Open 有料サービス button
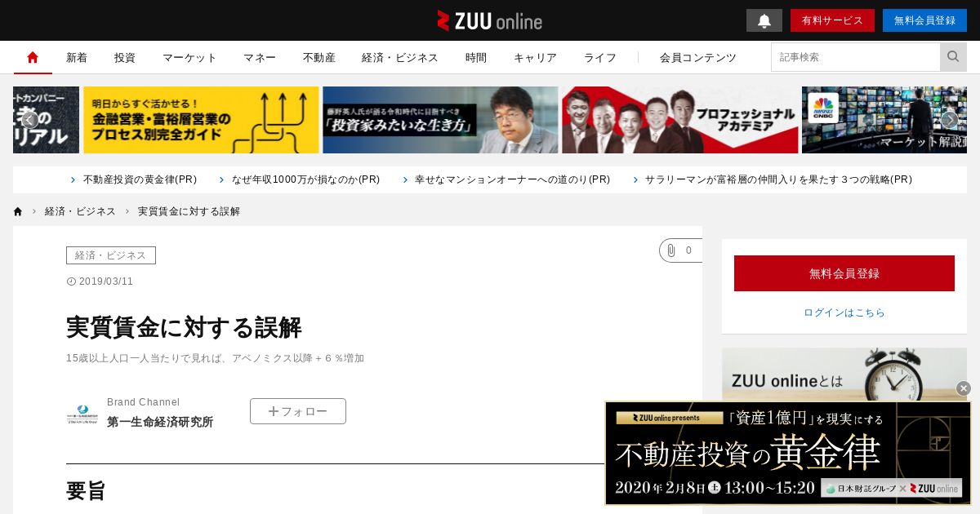 tap(832, 20)
